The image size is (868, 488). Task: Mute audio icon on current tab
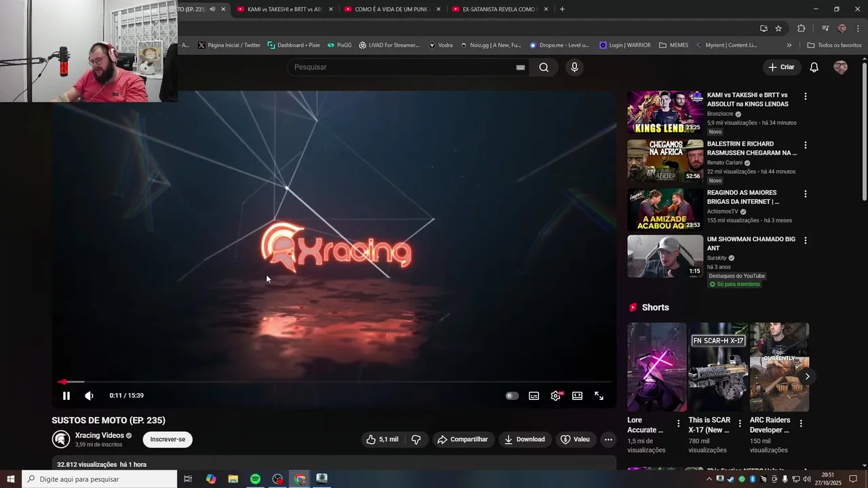212,9
